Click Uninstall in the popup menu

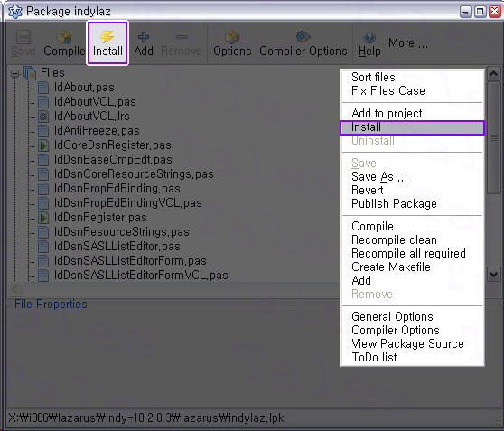[x=412, y=141]
